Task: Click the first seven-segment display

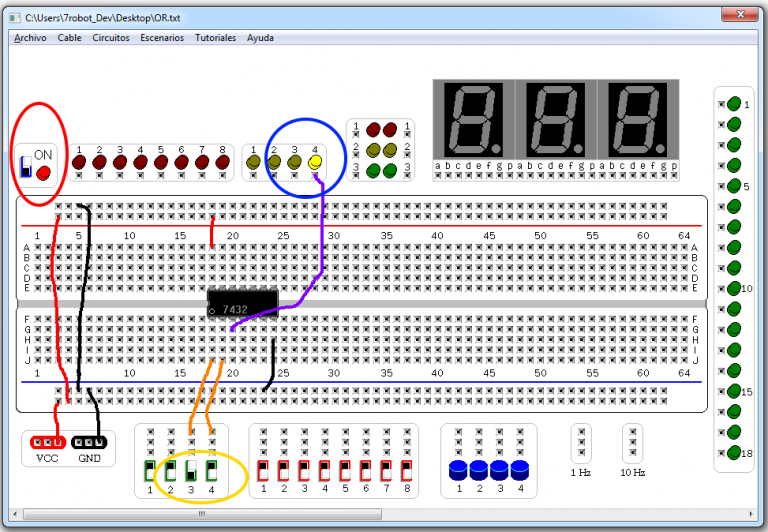Action: click(471, 119)
